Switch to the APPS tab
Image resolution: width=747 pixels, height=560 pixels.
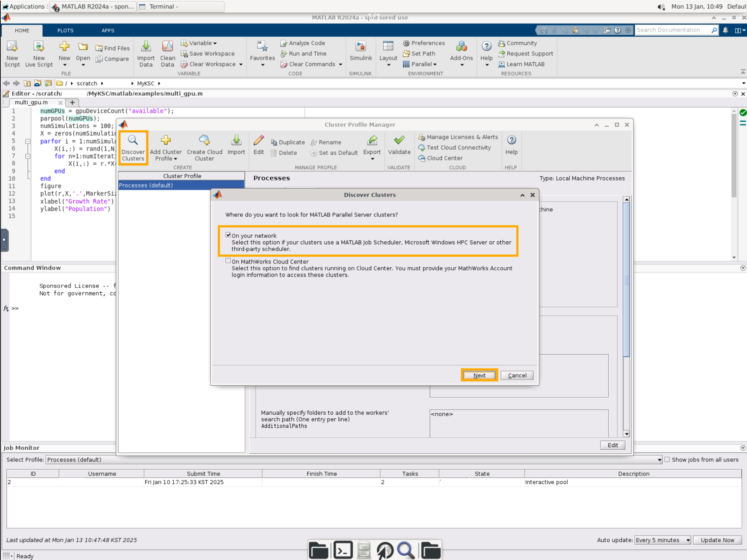coord(108,30)
